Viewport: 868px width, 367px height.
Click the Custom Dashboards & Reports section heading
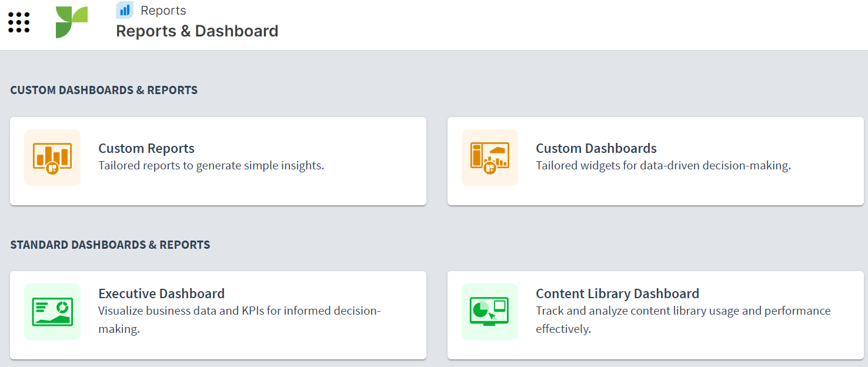click(104, 91)
